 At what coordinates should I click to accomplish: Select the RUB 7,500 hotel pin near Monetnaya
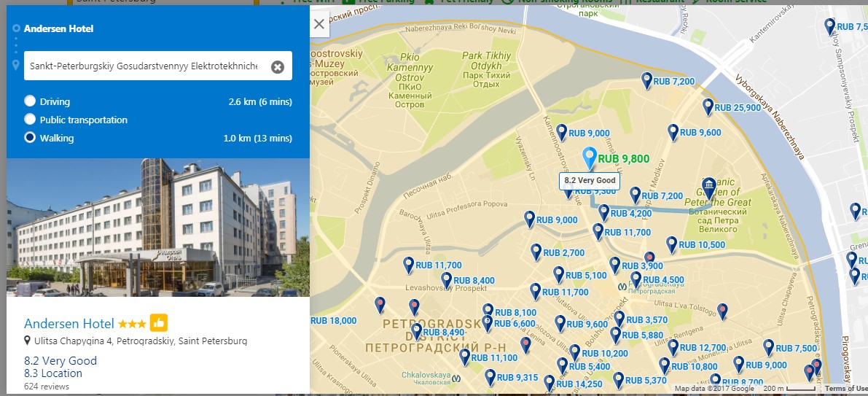(768, 348)
